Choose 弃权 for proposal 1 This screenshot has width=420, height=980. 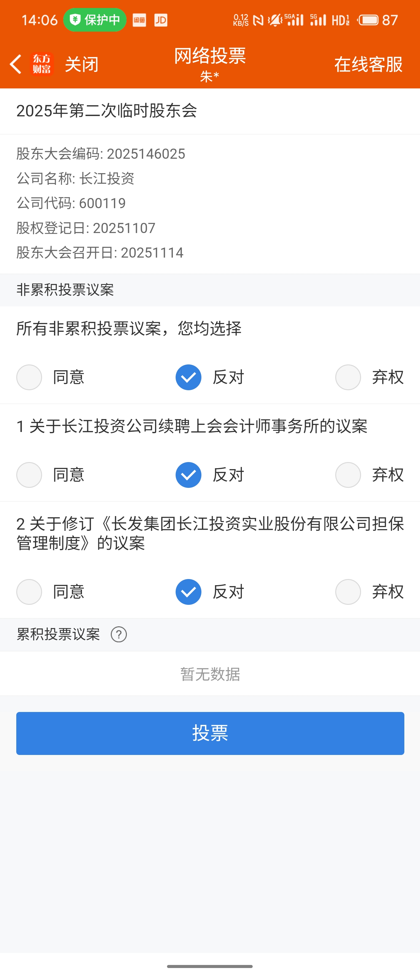pos(348,475)
